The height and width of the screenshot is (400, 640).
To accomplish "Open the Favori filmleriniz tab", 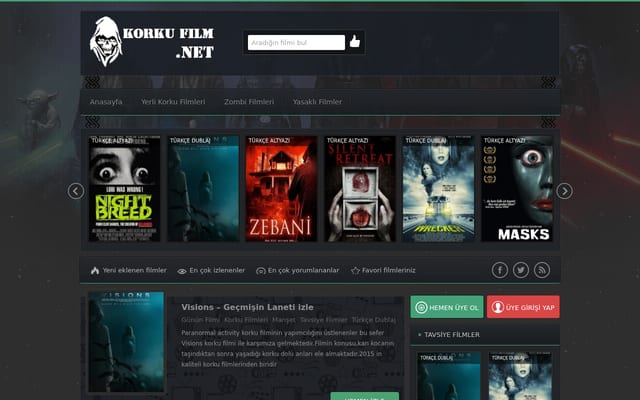I will point(383,270).
